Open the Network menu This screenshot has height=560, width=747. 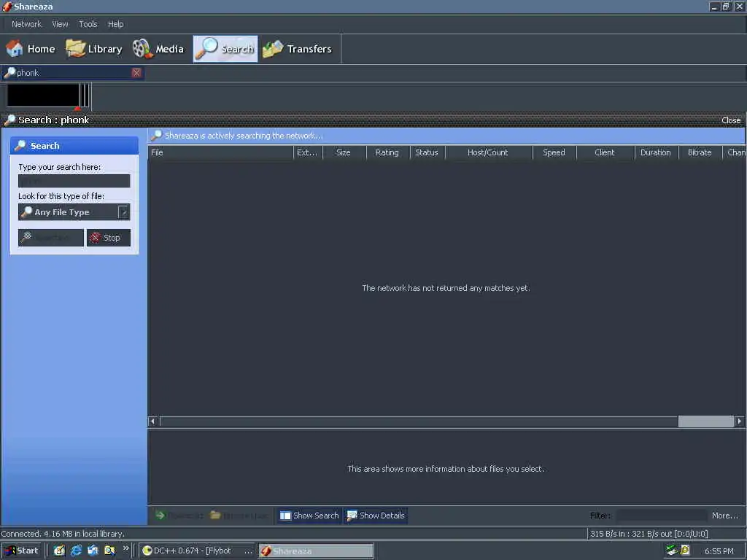[x=27, y=24]
